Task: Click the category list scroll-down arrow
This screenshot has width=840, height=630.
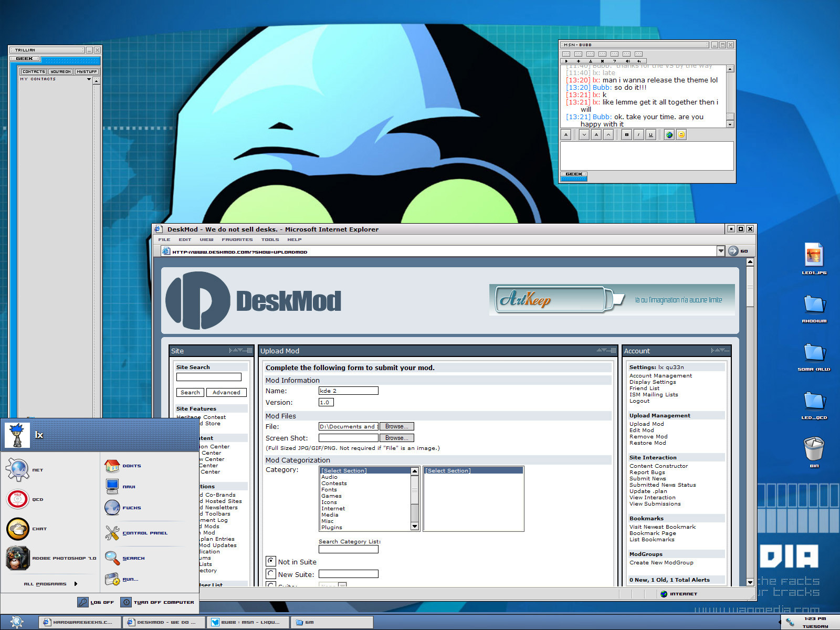Action: [414, 526]
